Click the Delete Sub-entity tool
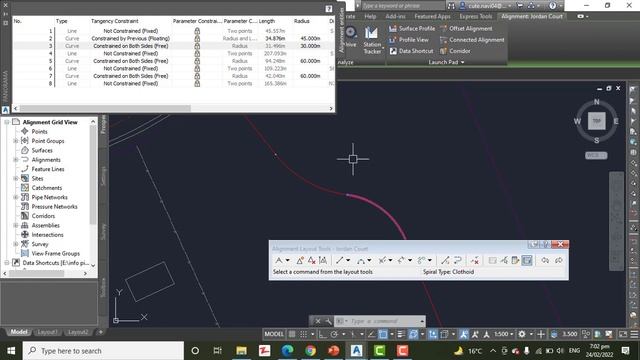Viewport: 640px width, 360px height. click(x=474, y=260)
